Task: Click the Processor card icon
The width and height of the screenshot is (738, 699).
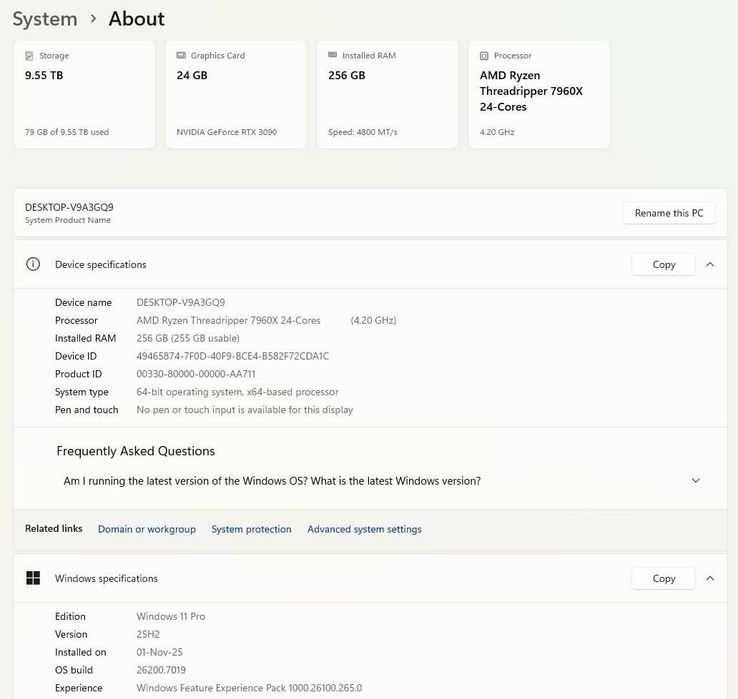Action: tap(484, 56)
